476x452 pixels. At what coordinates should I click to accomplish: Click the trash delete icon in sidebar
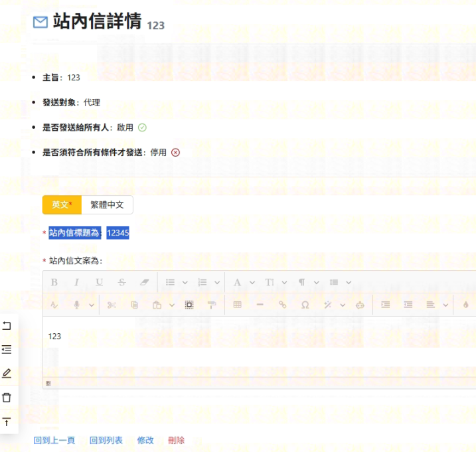click(x=7, y=398)
